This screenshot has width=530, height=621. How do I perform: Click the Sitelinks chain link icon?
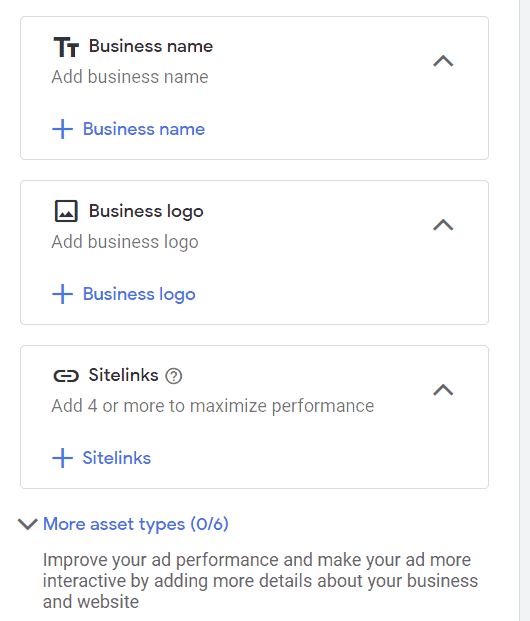66,376
